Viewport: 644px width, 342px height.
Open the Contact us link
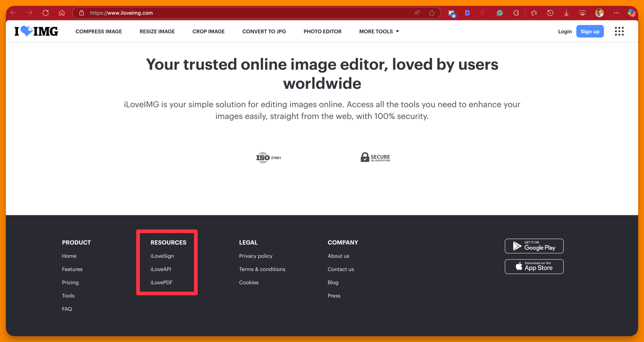point(340,269)
